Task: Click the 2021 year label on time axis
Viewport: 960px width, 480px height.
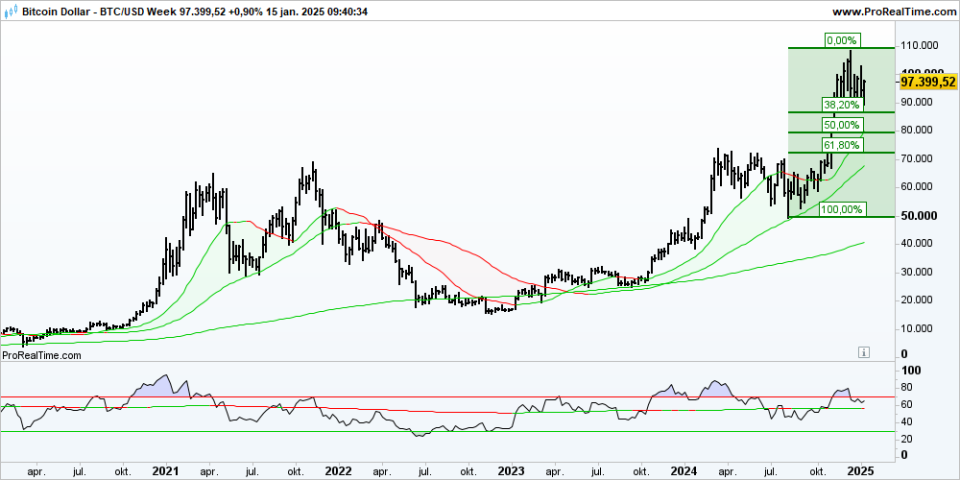Action: point(165,471)
